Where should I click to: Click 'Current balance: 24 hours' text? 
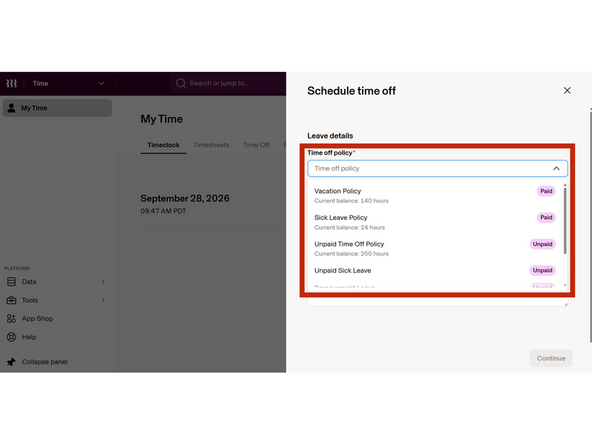click(x=350, y=227)
